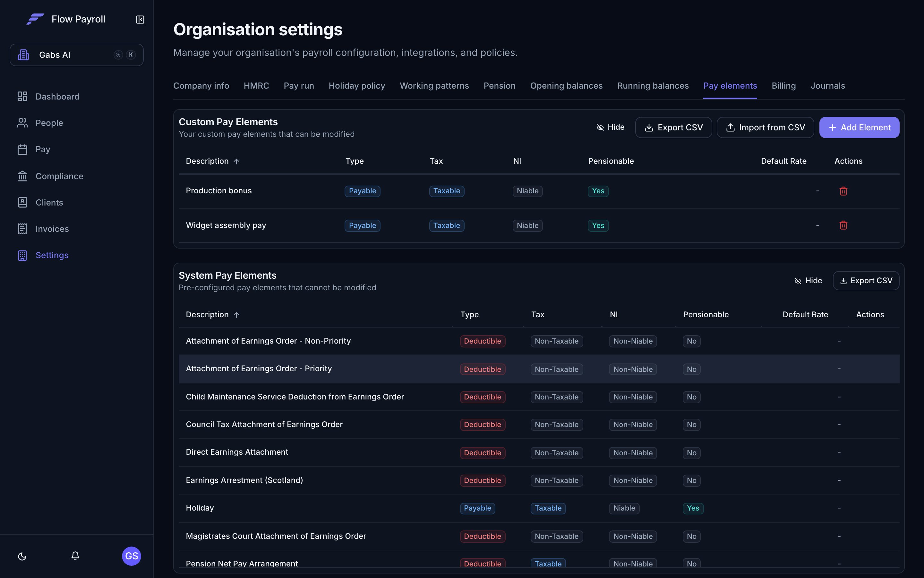Select Council Tax Attachment of Earnings Order
924x578 pixels.
539,424
